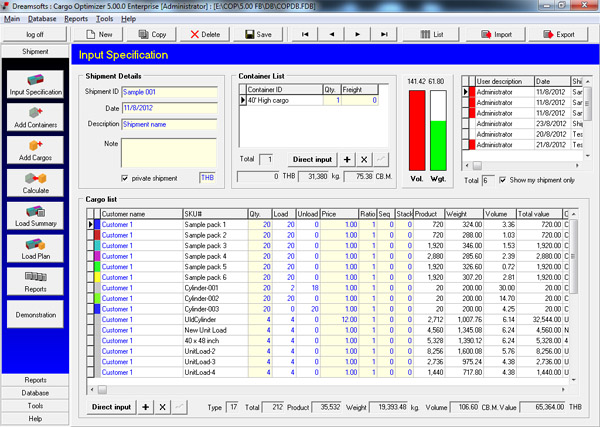Click the Save toolbar button

(x=258, y=34)
